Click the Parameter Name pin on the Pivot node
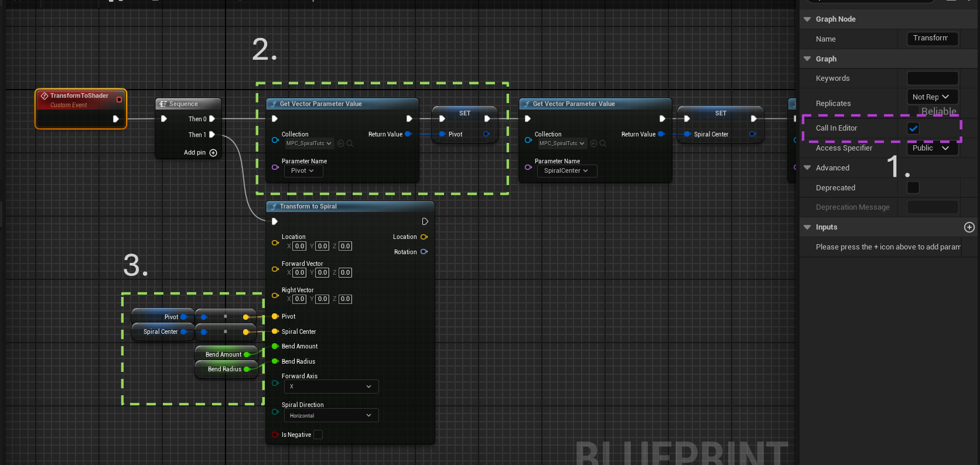Image resolution: width=980 pixels, height=465 pixels. pos(275,167)
